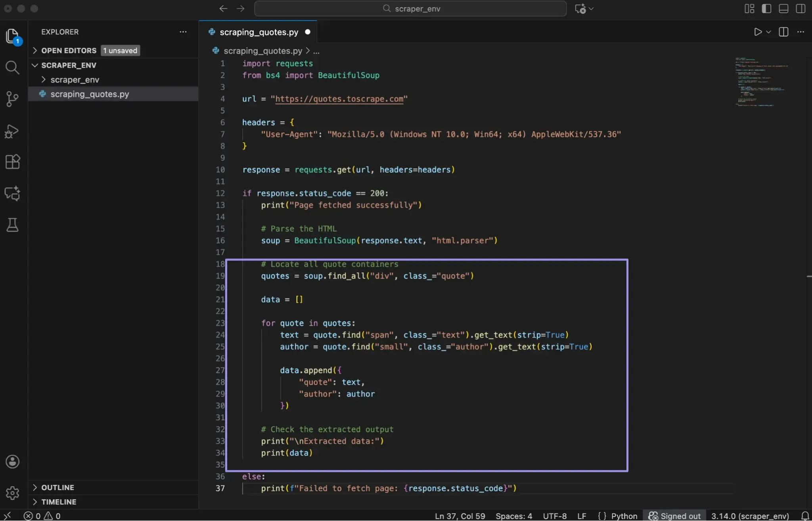812x521 pixels.
Task: Open the Testing view (beaker icon)
Action: 13,225
